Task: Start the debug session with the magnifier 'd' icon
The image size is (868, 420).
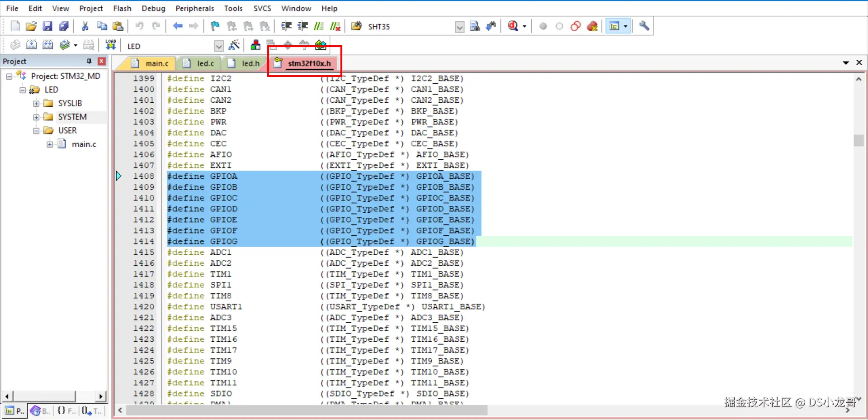Action: 513,26
